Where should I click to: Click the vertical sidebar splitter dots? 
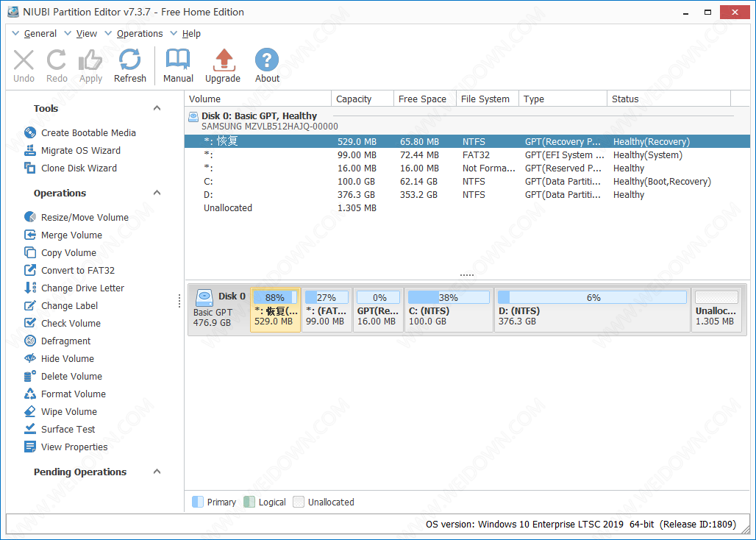(x=179, y=301)
